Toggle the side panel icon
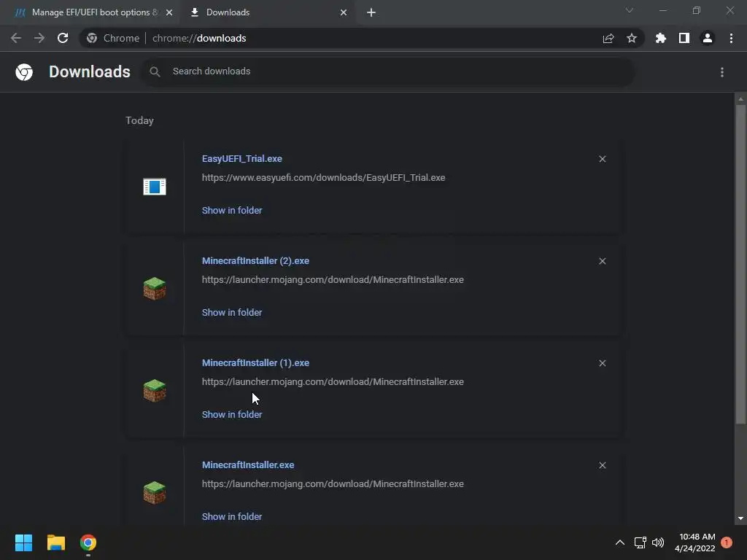Image resolution: width=747 pixels, height=560 pixels. 684,38
